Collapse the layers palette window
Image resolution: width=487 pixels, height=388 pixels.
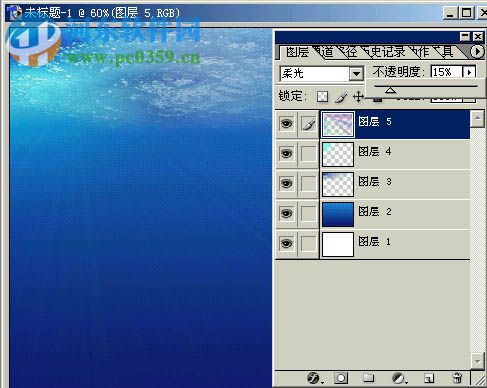pos(465,36)
